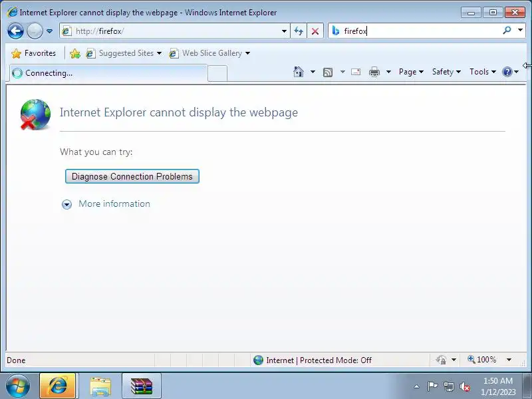Image resolution: width=532 pixels, height=399 pixels.
Task: Click the Done status bar text
Action: (16, 360)
